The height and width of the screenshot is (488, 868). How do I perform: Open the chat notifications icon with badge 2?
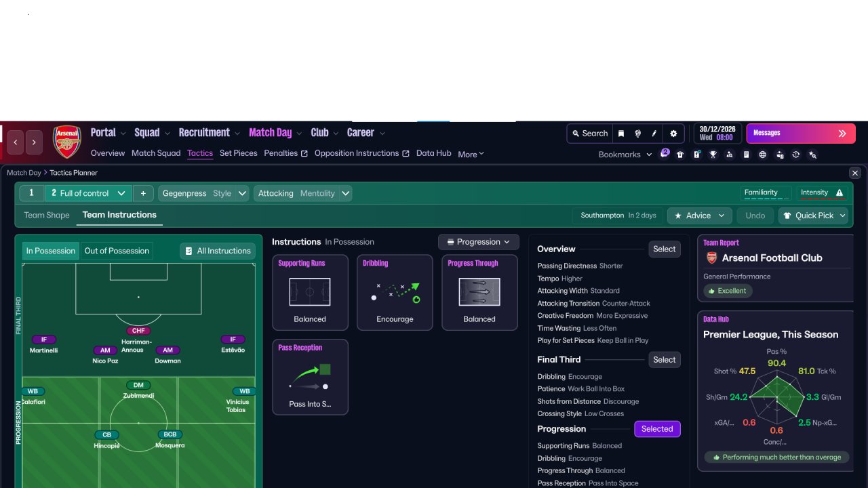tap(665, 154)
